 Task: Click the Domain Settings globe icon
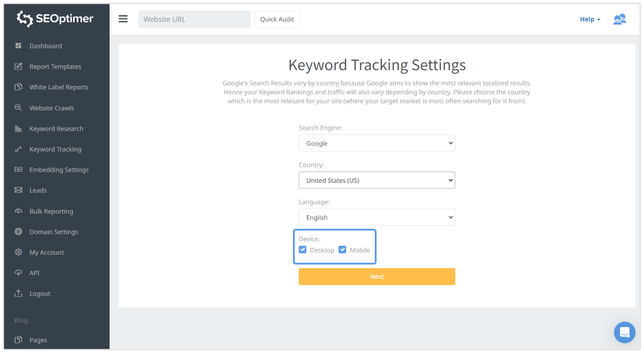(18, 232)
